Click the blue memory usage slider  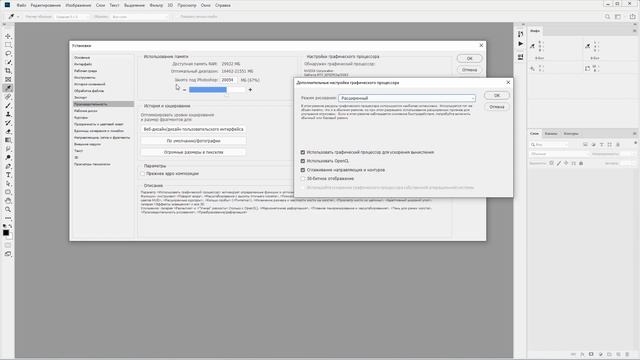point(217,90)
